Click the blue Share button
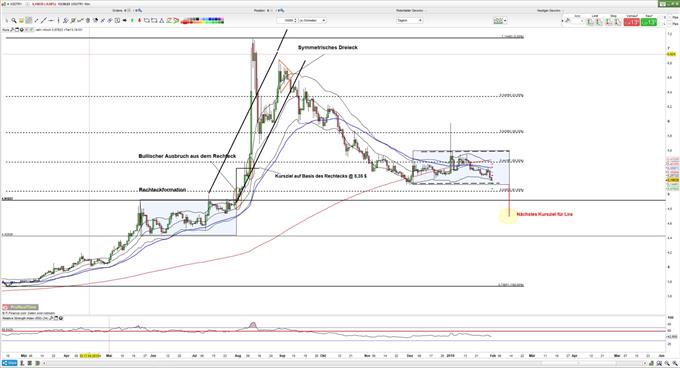 coord(10,363)
